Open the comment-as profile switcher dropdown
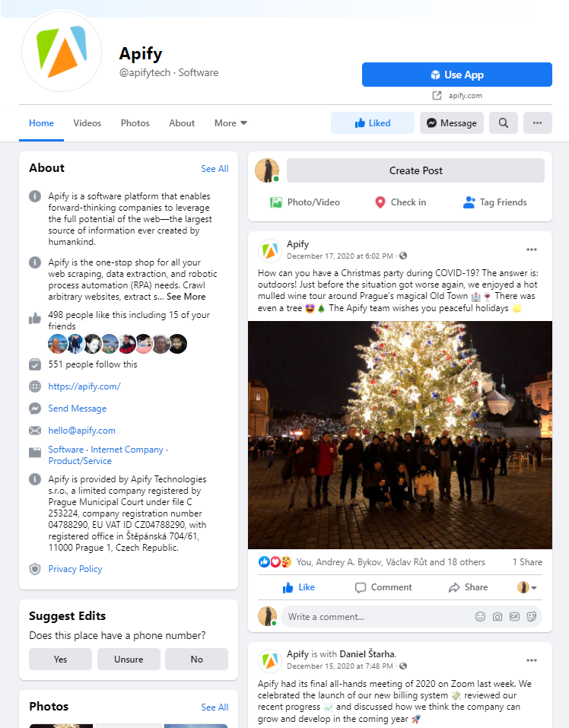Image resolution: width=569 pixels, height=728 pixels. pyautogui.click(x=527, y=587)
